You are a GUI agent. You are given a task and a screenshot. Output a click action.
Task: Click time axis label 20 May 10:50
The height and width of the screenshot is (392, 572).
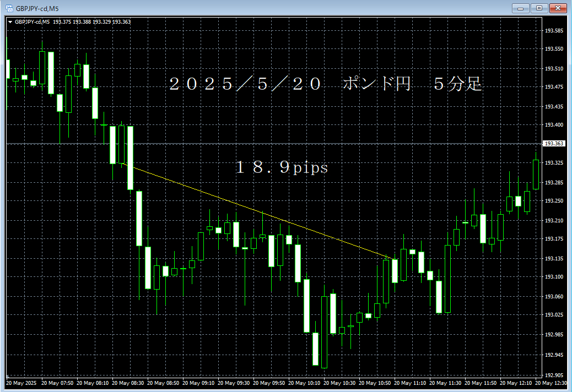point(375,383)
